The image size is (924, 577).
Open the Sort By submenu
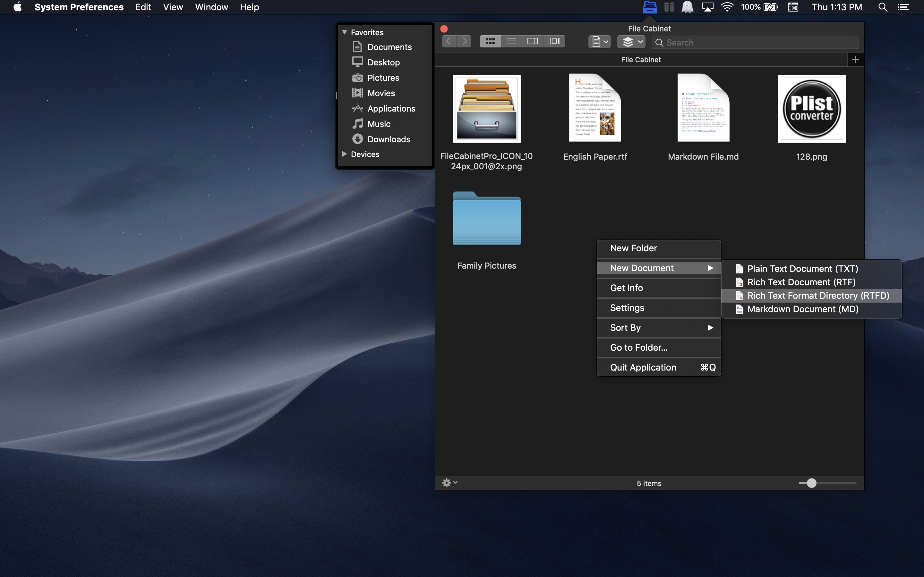[659, 327]
